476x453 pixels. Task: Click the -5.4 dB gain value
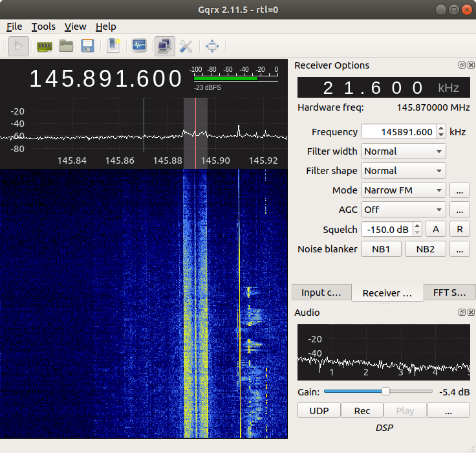(x=455, y=392)
